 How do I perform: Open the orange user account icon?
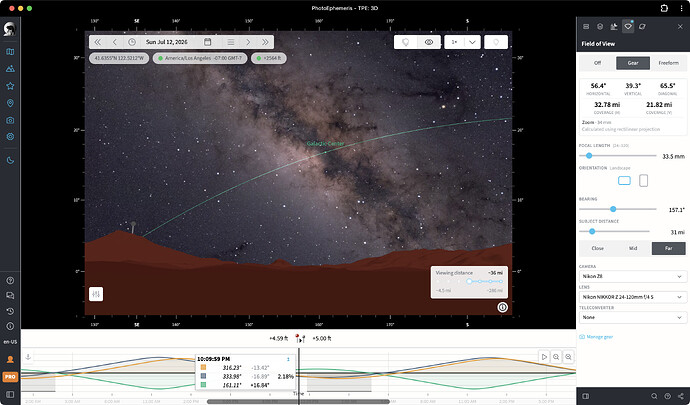pyautogui.click(x=10, y=360)
